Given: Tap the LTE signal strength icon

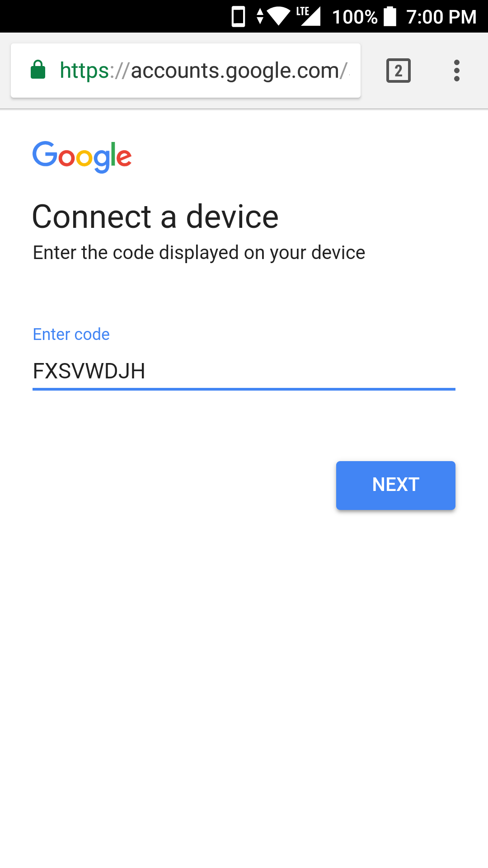Looking at the screenshot, I should (x=309, y=16).
